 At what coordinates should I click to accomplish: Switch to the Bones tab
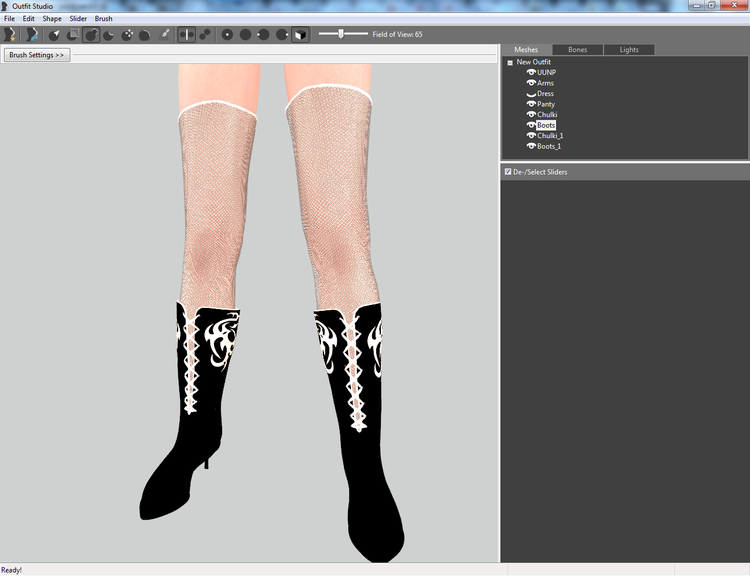click(577, 50)
